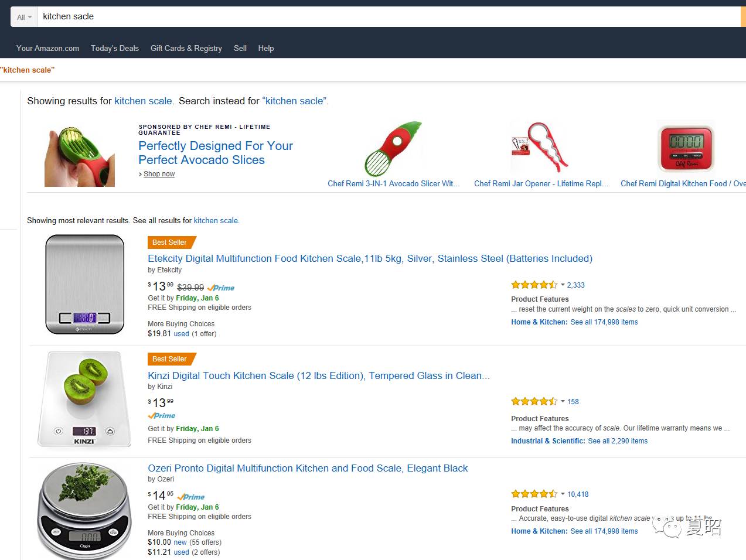Open Ozeri Pronto Digital Kitchen Scale title
Viewport: 746px width, 560px height.
[308, 468]
